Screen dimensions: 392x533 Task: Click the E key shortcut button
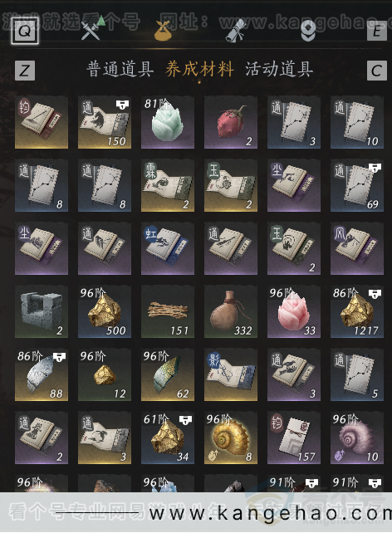pos(377,31)
